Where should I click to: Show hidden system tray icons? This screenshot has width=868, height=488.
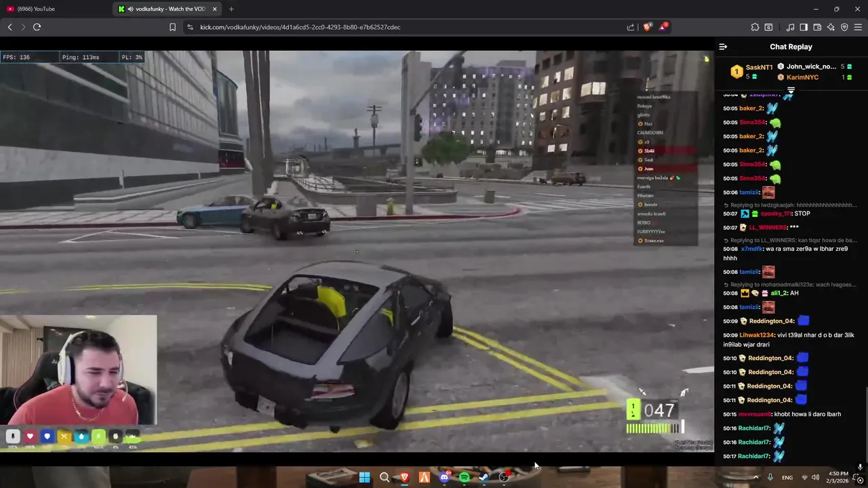755,477
